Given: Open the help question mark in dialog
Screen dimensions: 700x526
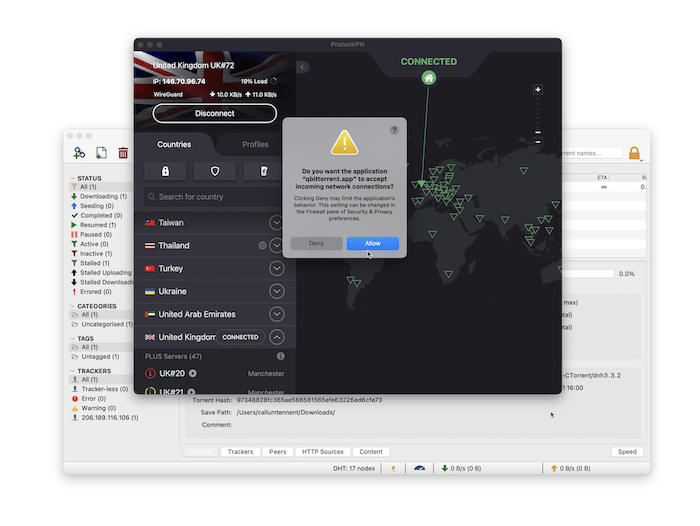Looking at the screenshot, I should pos(394,130).
